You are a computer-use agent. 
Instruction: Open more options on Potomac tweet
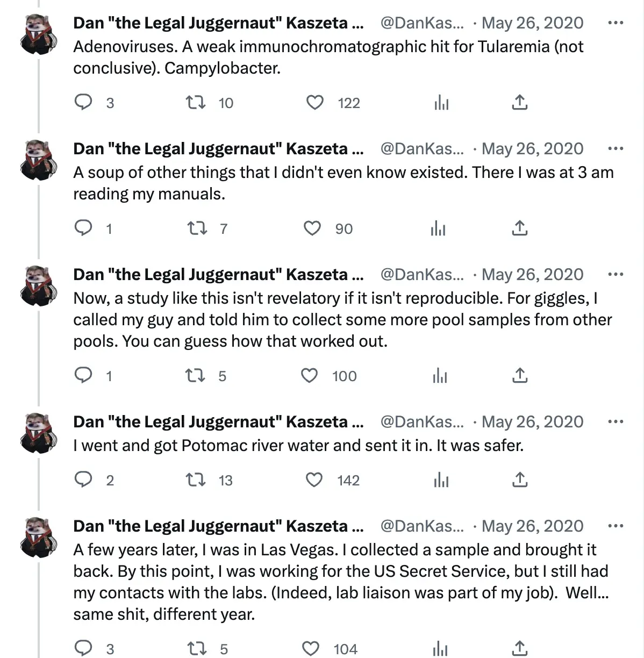(x=615, y=422)
